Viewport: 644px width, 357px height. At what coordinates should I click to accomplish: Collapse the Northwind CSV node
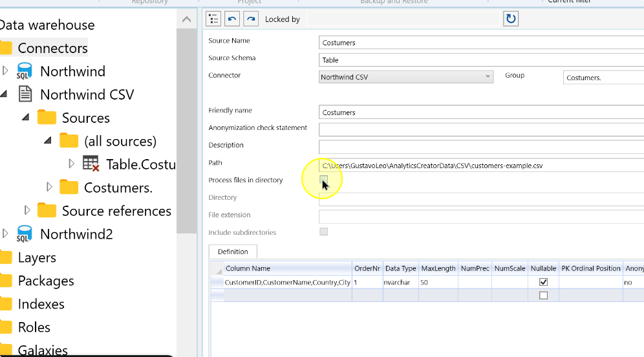tap(4, 94)
